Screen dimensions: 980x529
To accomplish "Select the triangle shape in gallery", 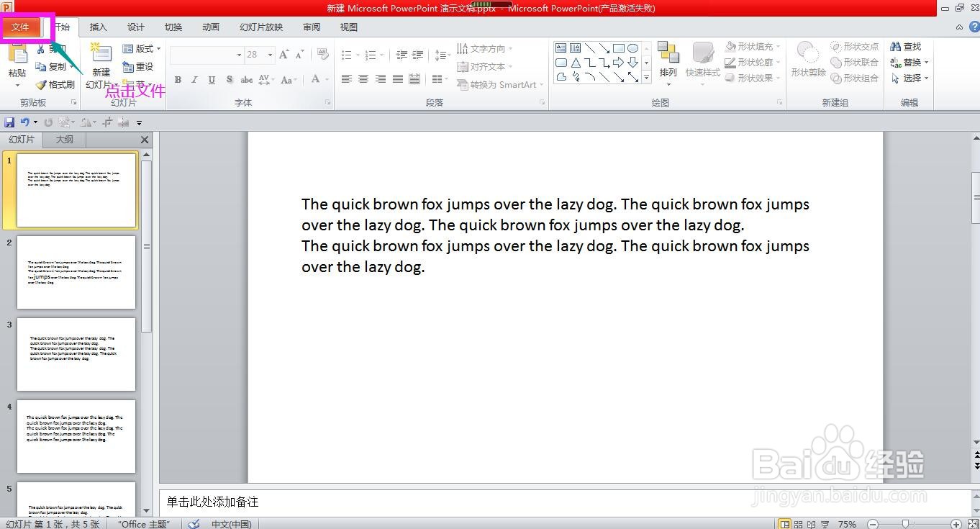I will coord(576,63).
